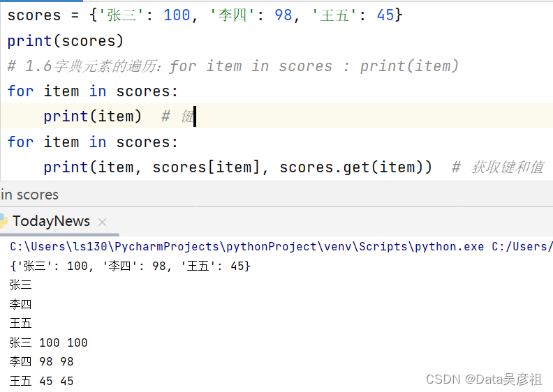Viewport: 553px width, 392px height.
Task: Click the lone '张三' console output line
Action: (20, 285)
